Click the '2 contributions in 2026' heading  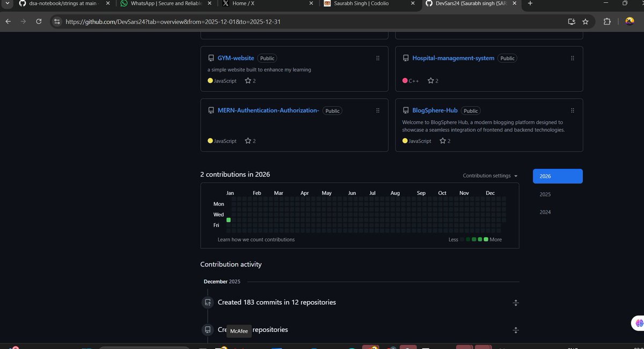[235, 174]
